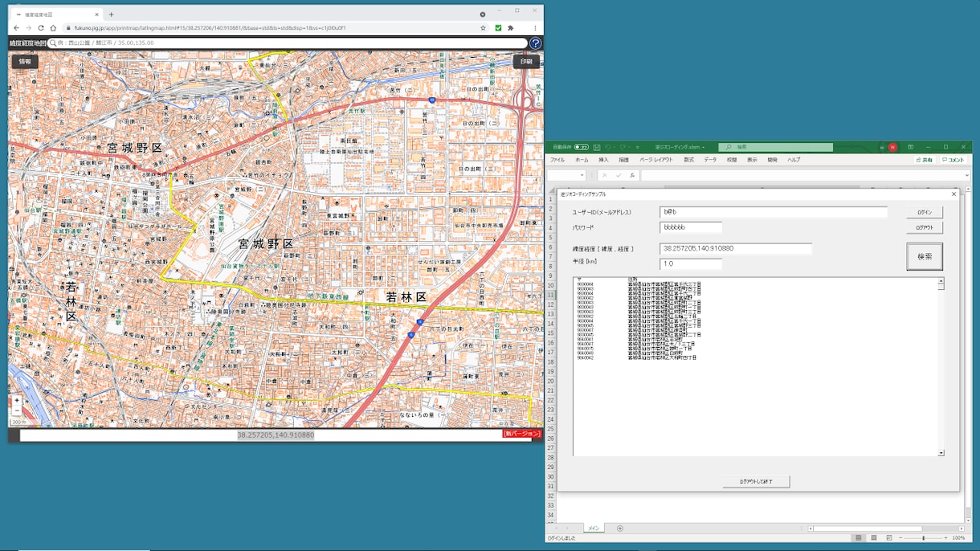Open a new Chrome tab
This screenshot has width=980, height=551.
[111, 14]
